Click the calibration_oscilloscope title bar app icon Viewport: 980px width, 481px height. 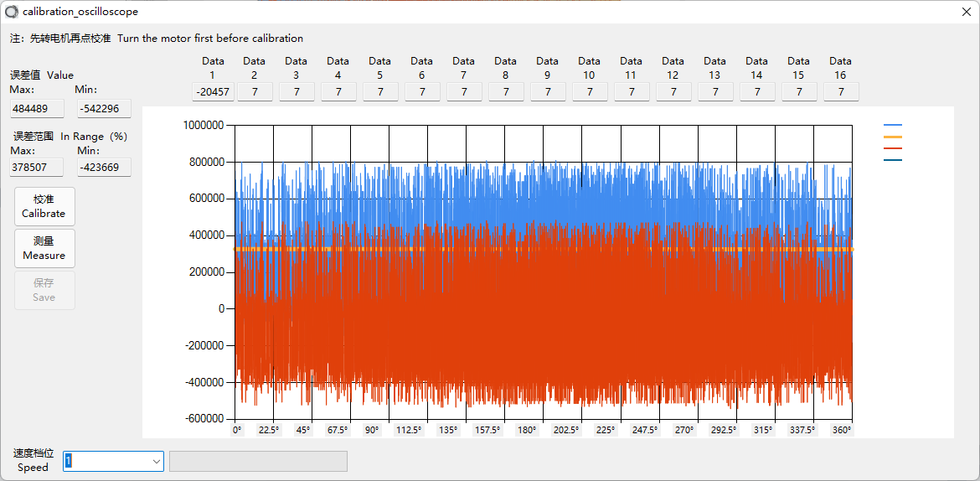[12, 12]
